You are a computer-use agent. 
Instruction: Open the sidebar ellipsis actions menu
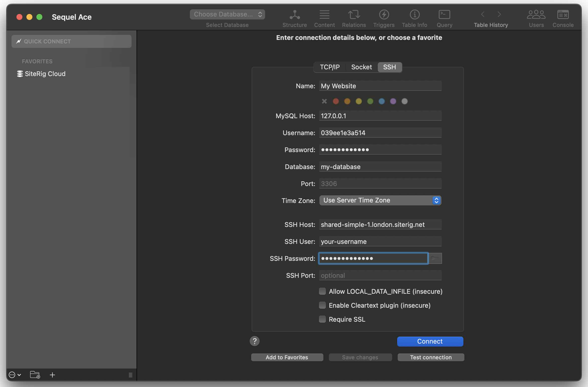pos(15,375)
